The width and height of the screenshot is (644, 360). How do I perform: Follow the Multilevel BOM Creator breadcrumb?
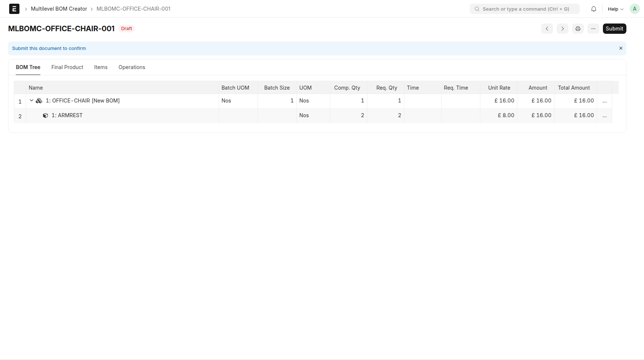tap(59, 9)
